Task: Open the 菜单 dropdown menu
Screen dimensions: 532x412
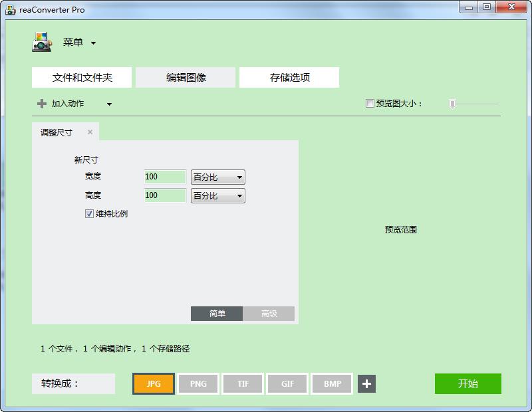Action: pos(79,43)
